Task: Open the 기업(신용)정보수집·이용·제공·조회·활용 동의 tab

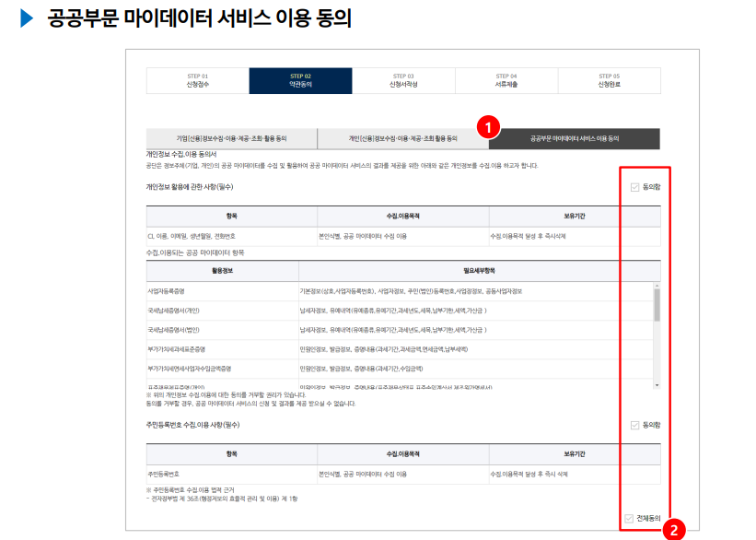Action: click(x=231, y=138)
